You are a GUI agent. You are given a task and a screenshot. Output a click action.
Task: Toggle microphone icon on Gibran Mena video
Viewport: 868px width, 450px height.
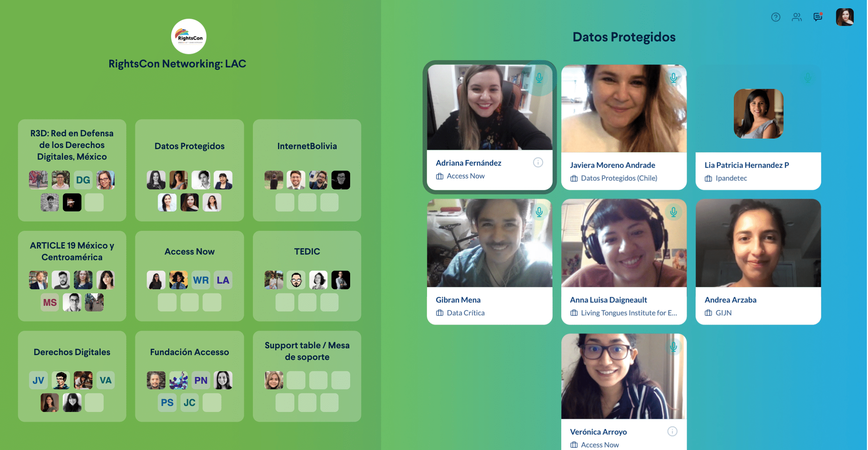[539, 212]
